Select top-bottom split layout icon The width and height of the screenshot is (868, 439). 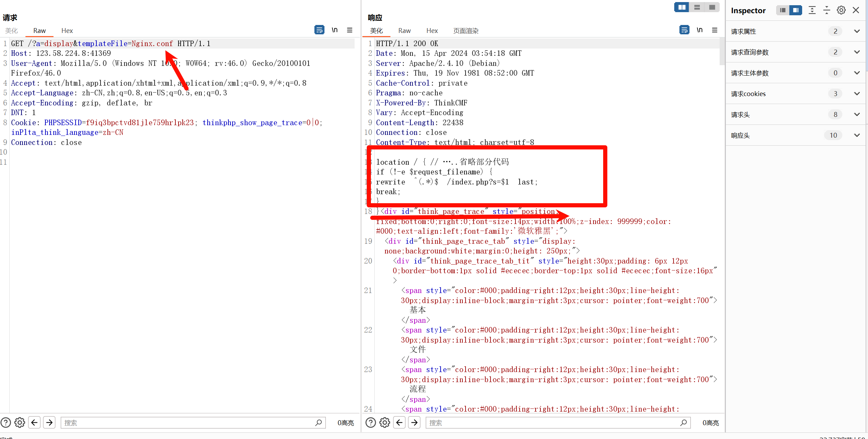pyautogui.click(x=697, y=7)
